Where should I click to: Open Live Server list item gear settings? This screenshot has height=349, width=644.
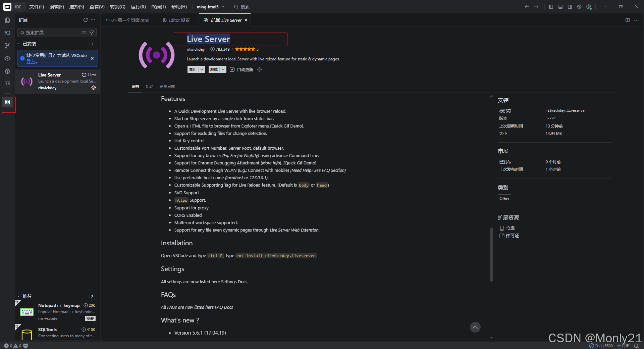[94, 88]
